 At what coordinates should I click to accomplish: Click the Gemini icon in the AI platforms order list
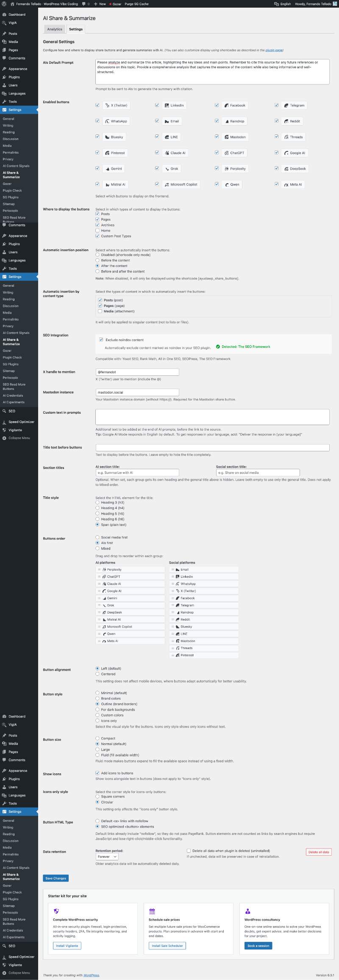[104, 598]
